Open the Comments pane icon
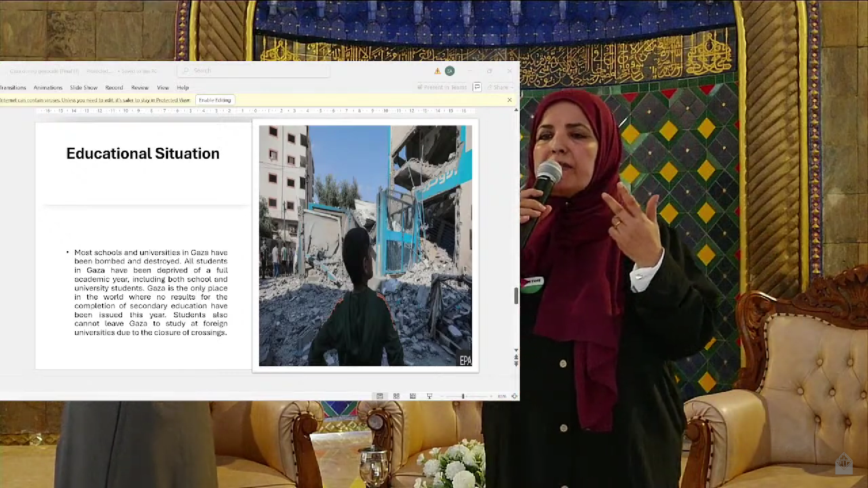The width and height of the screenshot is (868, 488). point(477,87)
